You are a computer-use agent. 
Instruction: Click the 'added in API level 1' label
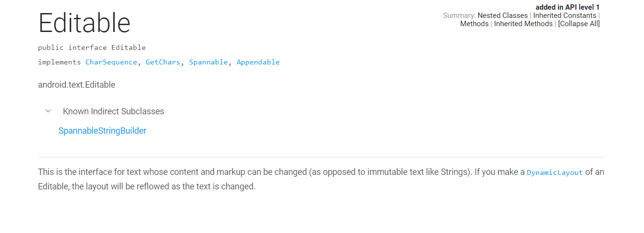(x=568, y=7)
